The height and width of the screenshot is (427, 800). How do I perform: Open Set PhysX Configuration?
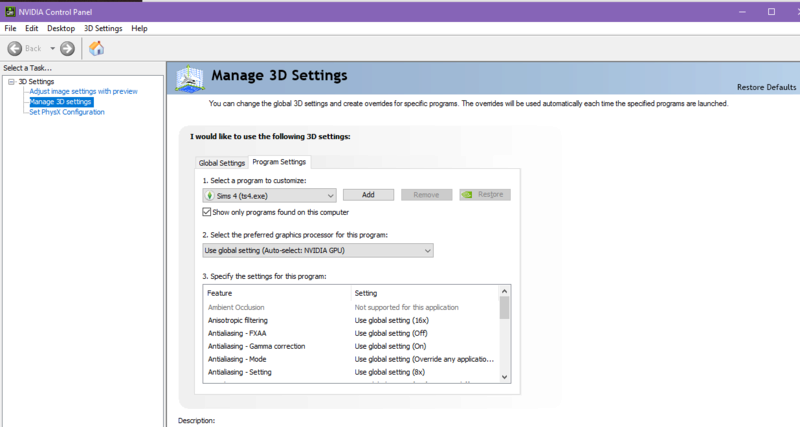point(67,112)
